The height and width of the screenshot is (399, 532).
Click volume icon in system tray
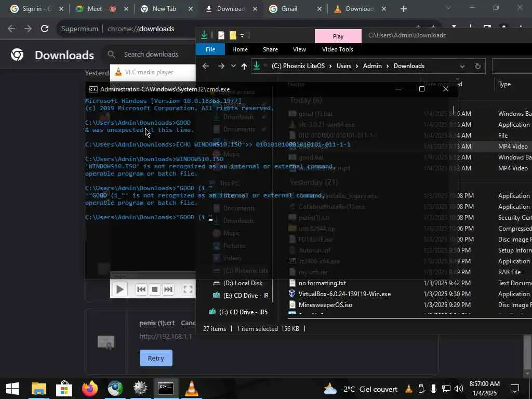[458, 389]
